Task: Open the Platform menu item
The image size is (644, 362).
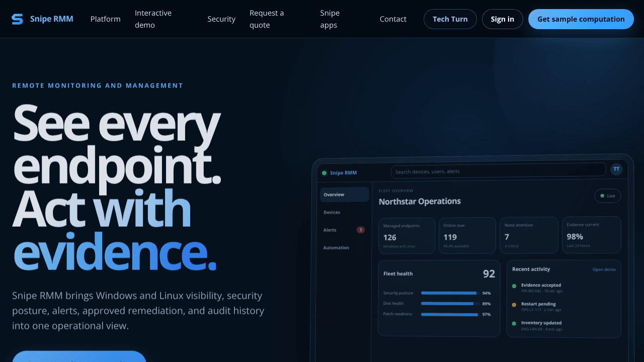Action: tap(106, 19)
